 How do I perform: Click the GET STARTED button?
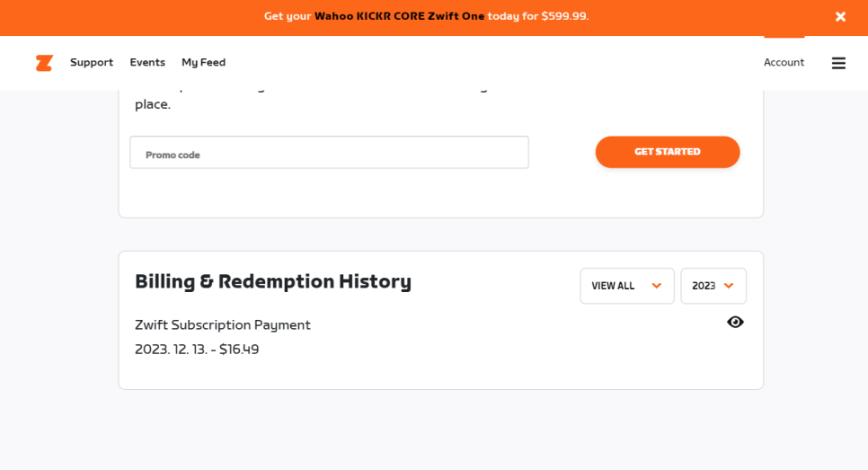click(x=668, y=152)
